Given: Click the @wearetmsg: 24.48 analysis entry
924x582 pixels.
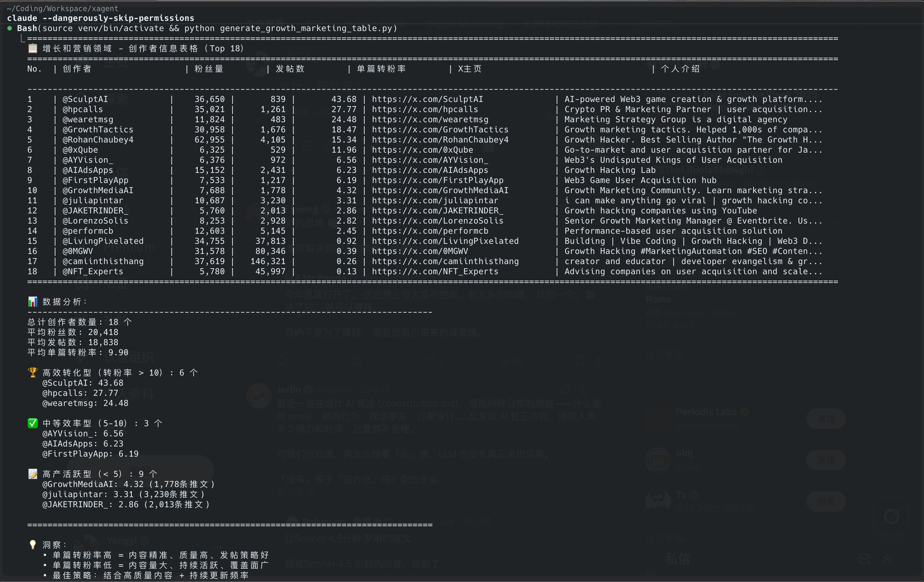Looking at the screenshot, I should [85, 403].
